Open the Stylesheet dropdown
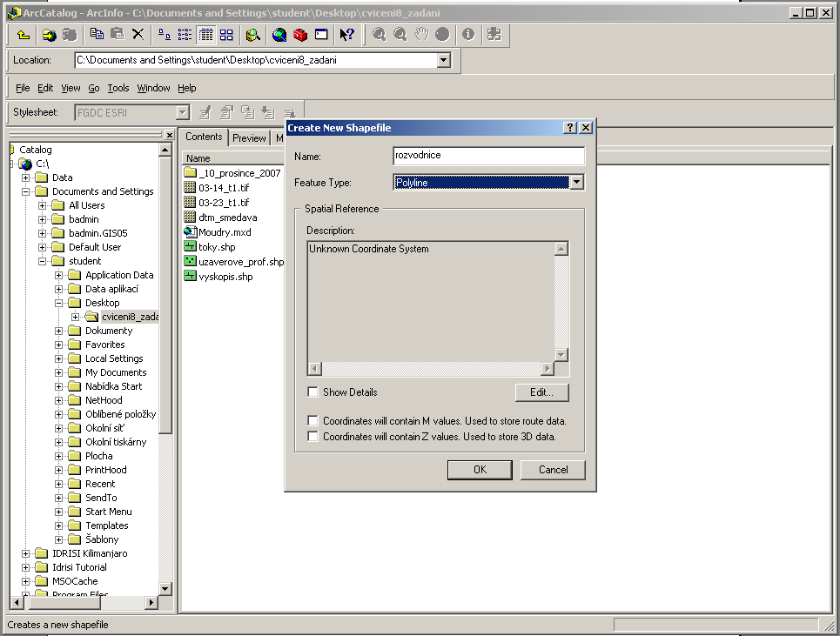 (x=183, y=112)
